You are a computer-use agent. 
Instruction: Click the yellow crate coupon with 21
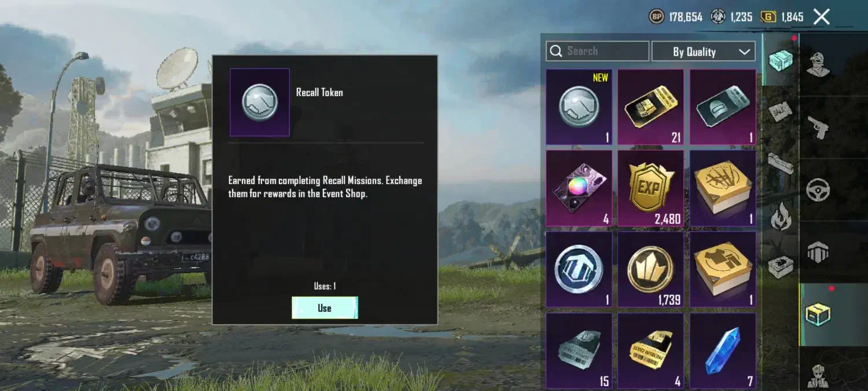[x=650, y=107]
